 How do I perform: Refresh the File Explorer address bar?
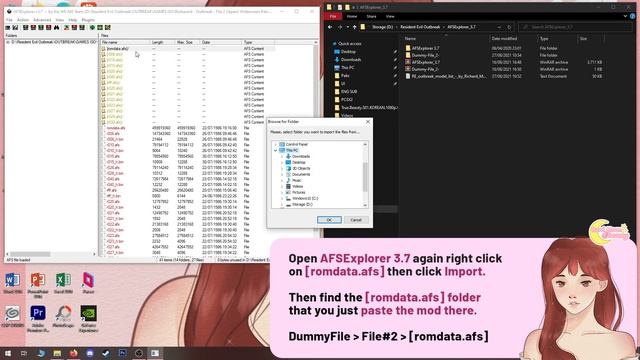509,27
